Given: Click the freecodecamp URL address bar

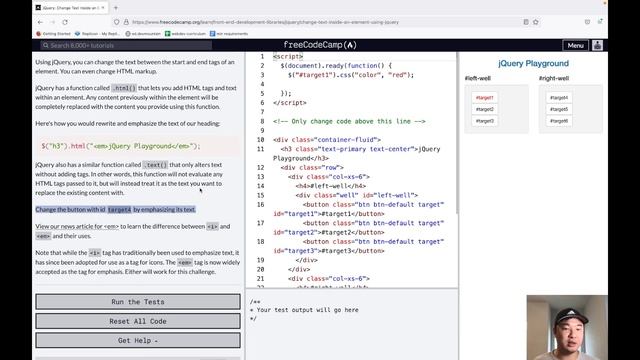Looking at the screenshot, I should [x=265, y=22].
